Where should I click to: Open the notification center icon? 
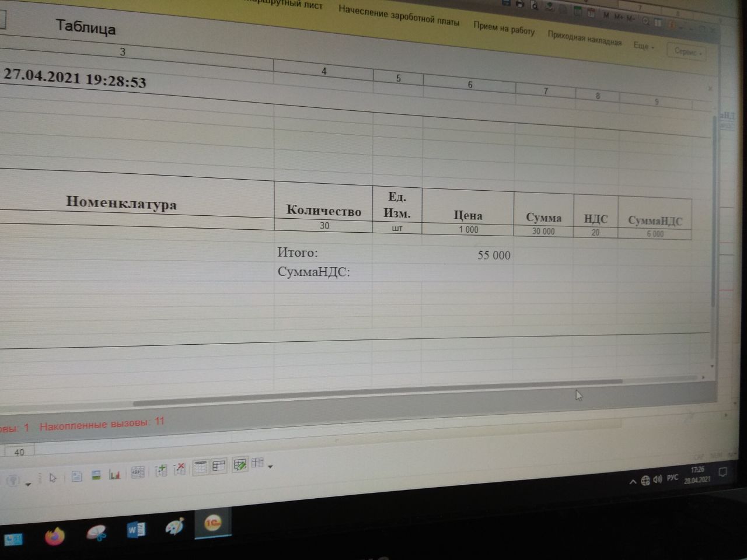coord(722,472)
